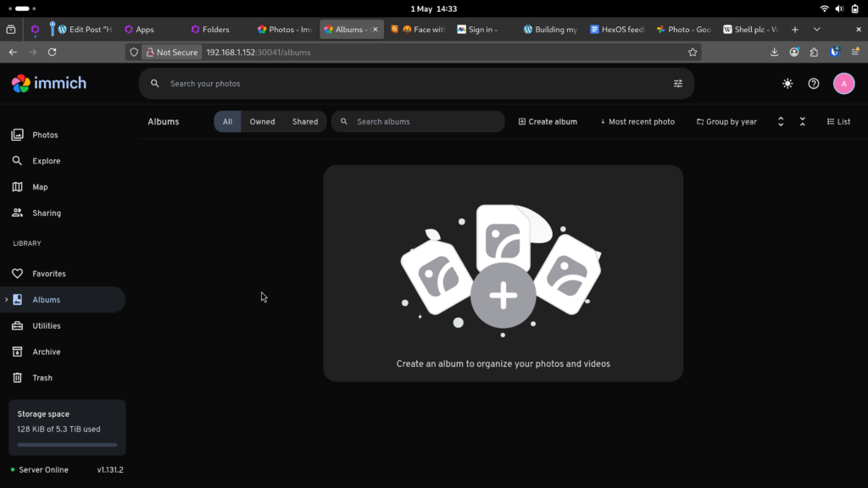Open the battery system indicator
The width and height of the screenshot is (868, 488).
854,8
